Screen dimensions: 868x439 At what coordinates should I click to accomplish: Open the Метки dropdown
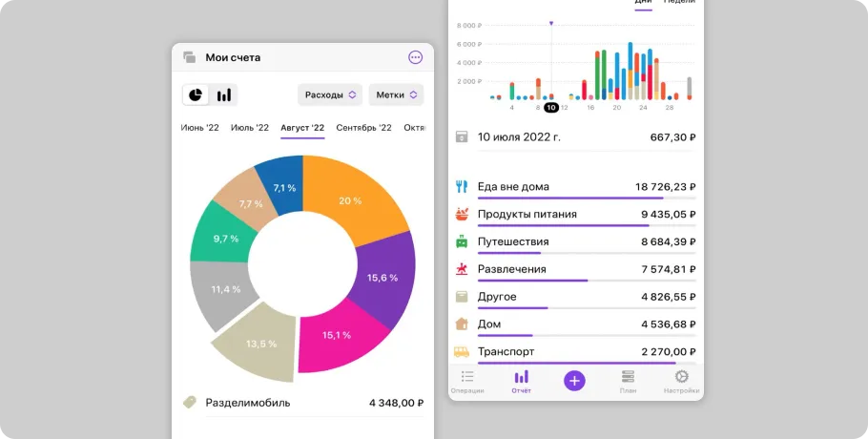click(x=396, y=94)
